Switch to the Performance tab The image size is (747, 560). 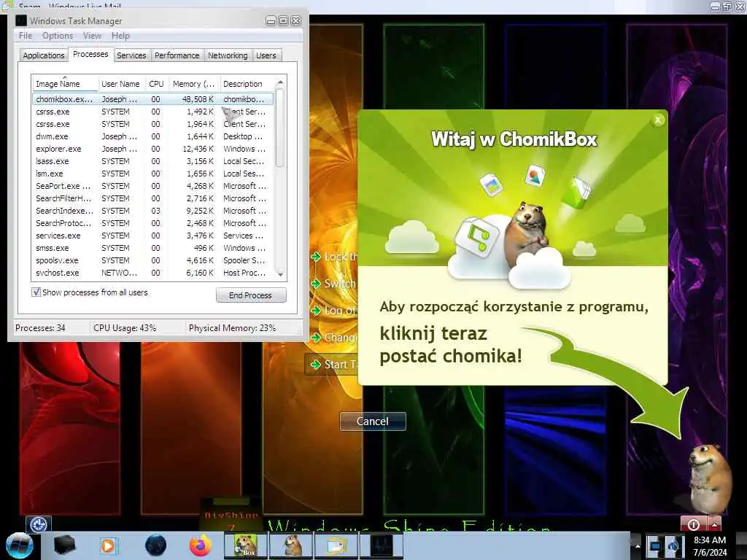pos(177,55)
